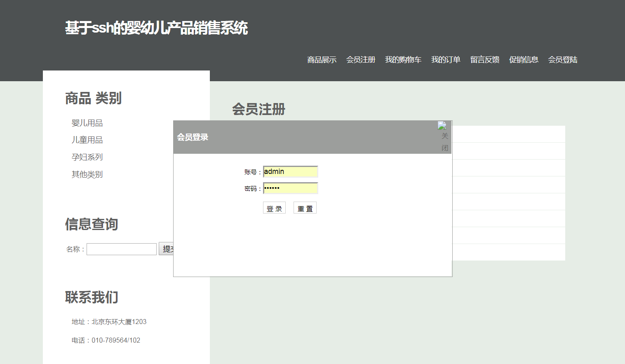Click the 会员注册 page heading
This screenshot has width=625, height=364.
click(258, 109)
